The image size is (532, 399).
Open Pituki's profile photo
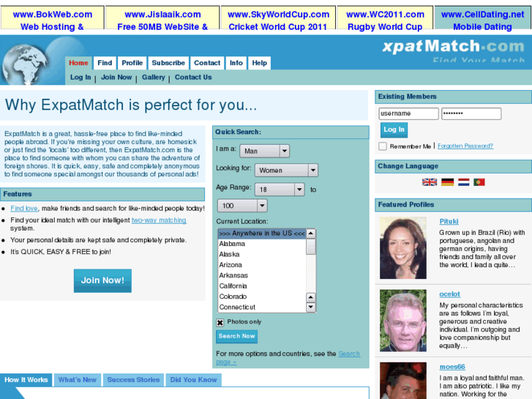pos(403,248)
